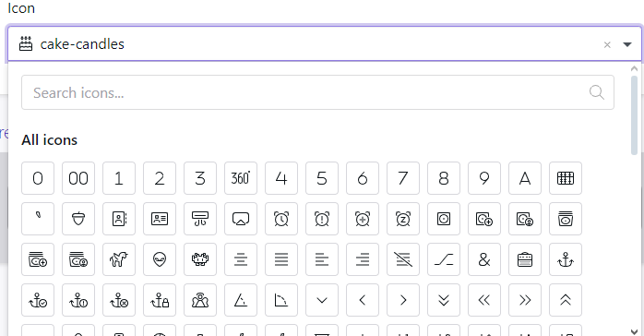Image resolution: width=644 pixels, height=336 pixels.
Task: Clear the cake-candles selection
Action: 607,45
